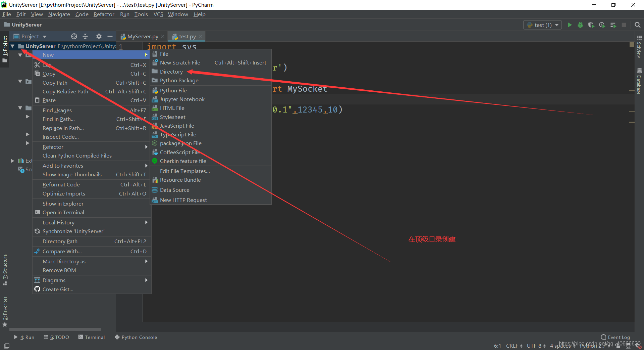The image size is (644, 350).
Task: Open the 4: Run tool window
Action: tap(24, 337)
